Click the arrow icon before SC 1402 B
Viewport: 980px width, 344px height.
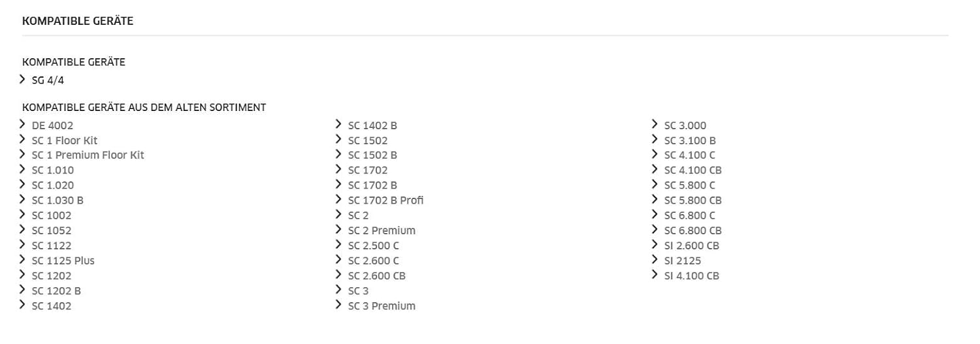pyautogui.click(x=338, y=125)
